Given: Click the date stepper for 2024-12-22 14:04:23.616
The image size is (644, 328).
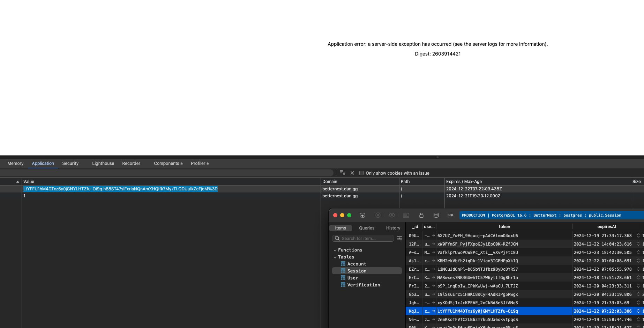Looking at the screenshot, I should (x=638, y=244).
